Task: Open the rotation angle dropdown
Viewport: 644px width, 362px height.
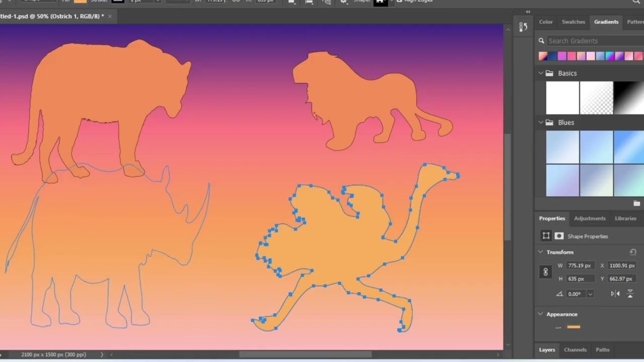Action: pyautogui.click(x=590, y=294)
